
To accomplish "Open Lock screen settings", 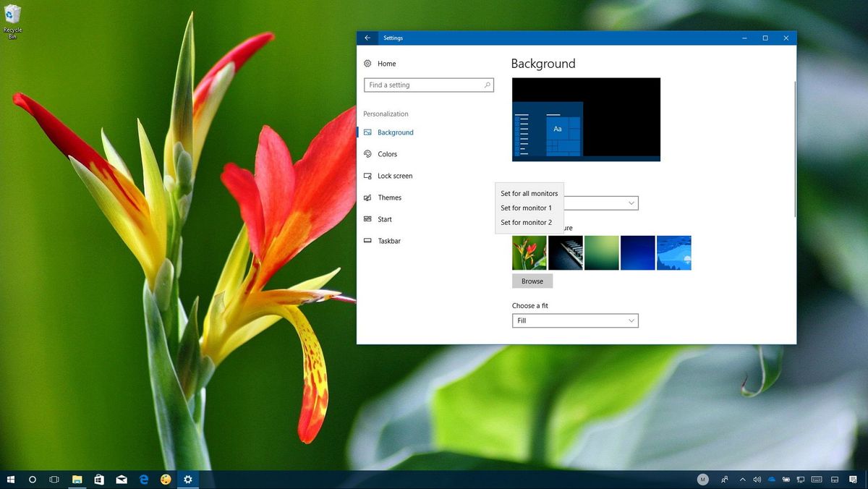I will (395, 176).
